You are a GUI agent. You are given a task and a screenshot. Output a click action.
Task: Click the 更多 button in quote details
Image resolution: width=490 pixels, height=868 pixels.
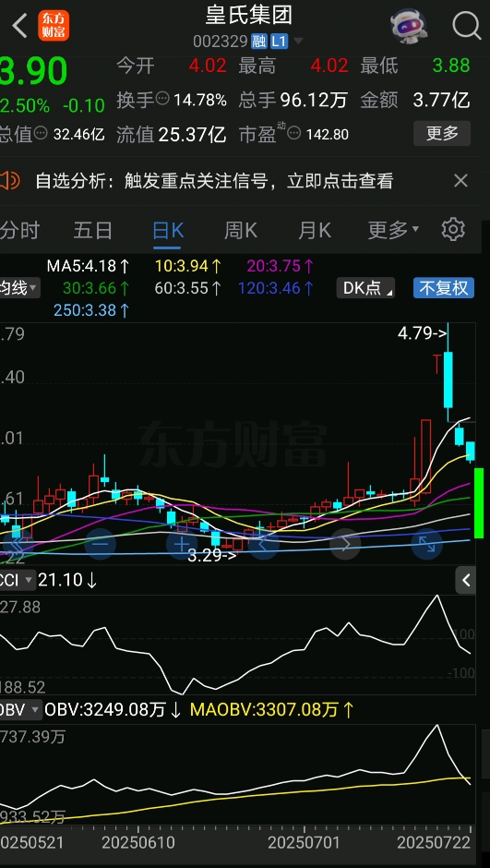(442, 133)
